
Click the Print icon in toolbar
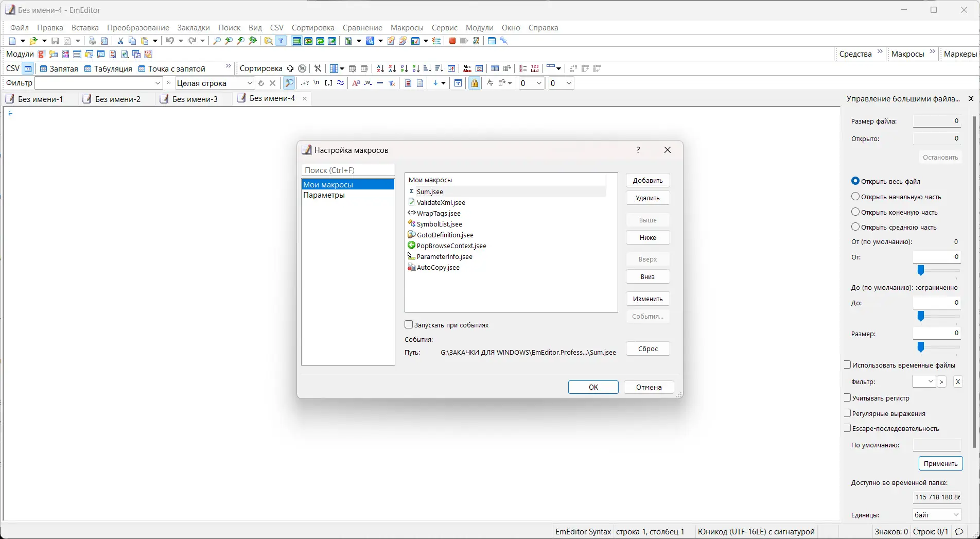[93, 41]
